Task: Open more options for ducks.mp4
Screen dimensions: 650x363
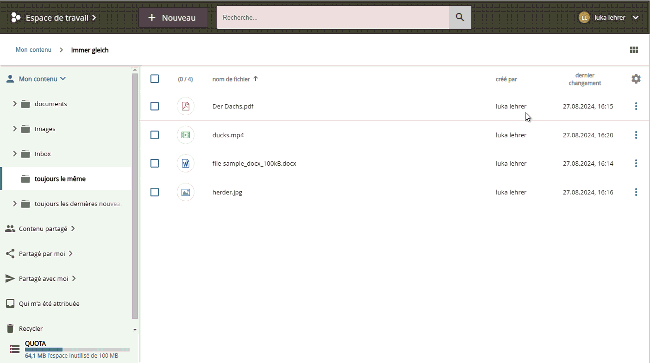Action: 636,135
